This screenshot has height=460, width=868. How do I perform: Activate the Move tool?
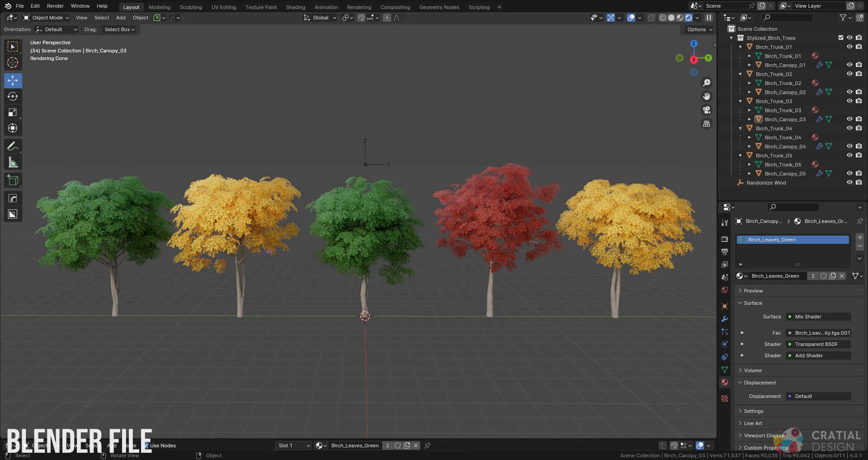[13, 81]
